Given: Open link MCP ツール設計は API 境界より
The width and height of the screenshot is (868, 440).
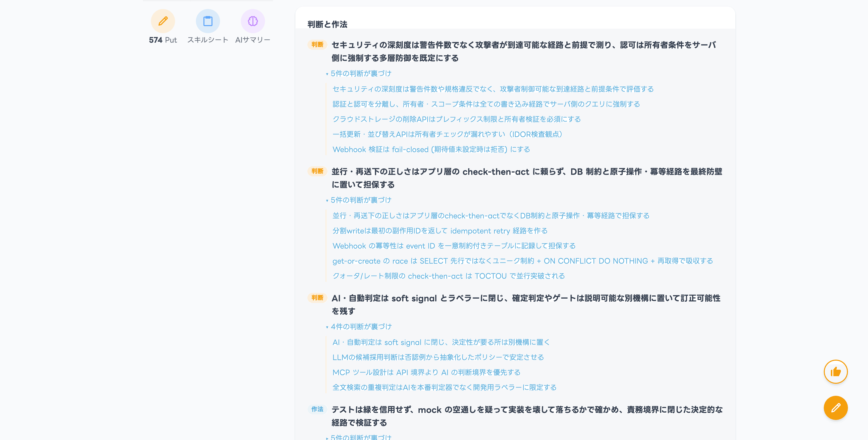Looking at the screenshot, I should pyautogui.click(x=426, y=372).
